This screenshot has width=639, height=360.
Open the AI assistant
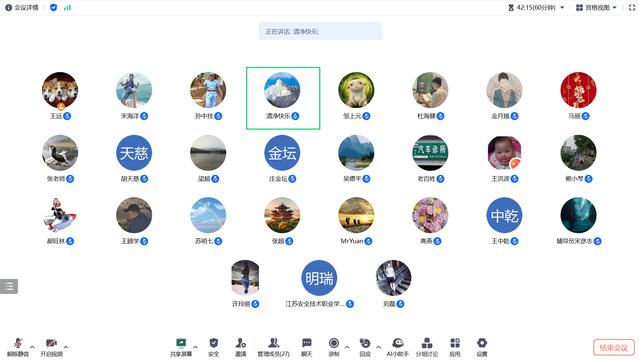pyautogui.click(x=398, y=347)
